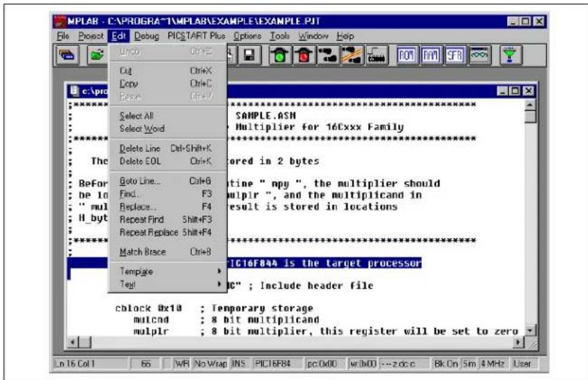Click the eyeglasses Watch window icon
The image size is (588, 380).
479,55
